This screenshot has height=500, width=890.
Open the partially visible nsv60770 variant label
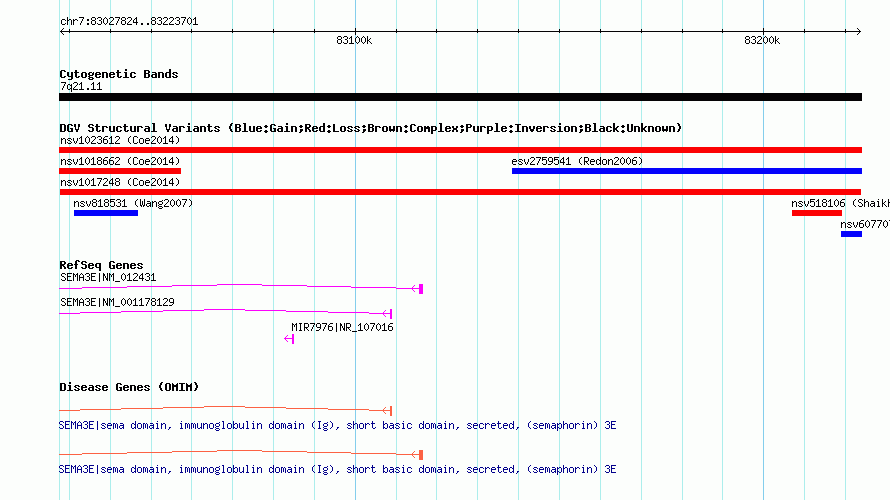click(x=865, y=224)
